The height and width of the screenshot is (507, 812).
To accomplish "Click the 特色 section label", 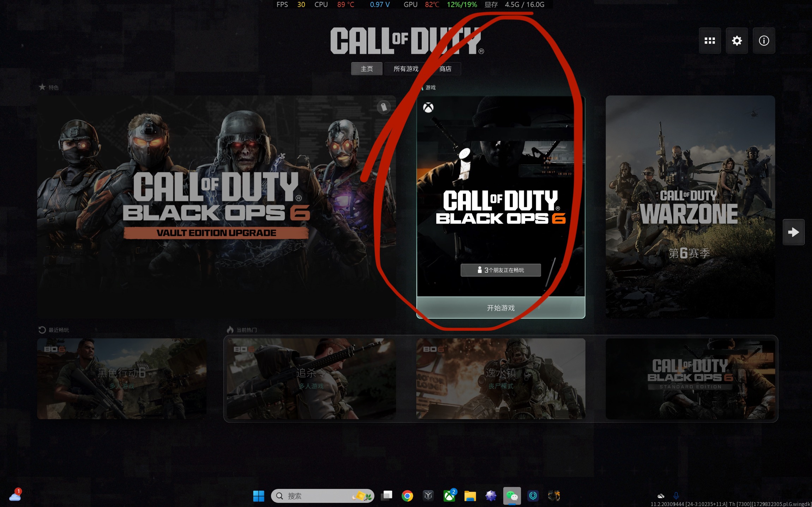I will tap(53, 87).
